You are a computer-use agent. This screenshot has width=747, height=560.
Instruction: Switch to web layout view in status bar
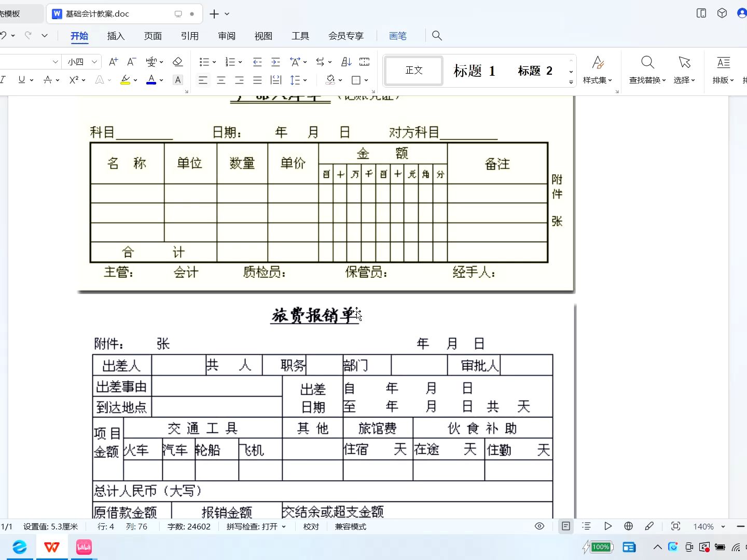628,526
